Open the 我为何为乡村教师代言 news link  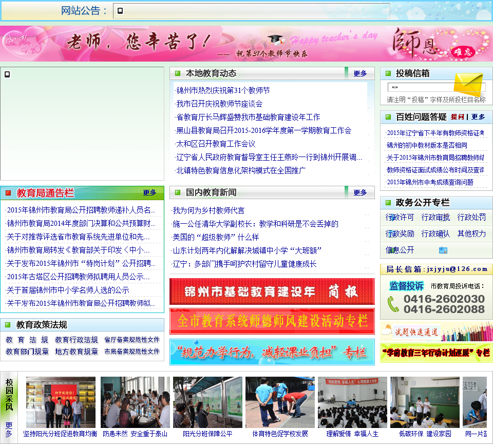click(208, 211)
